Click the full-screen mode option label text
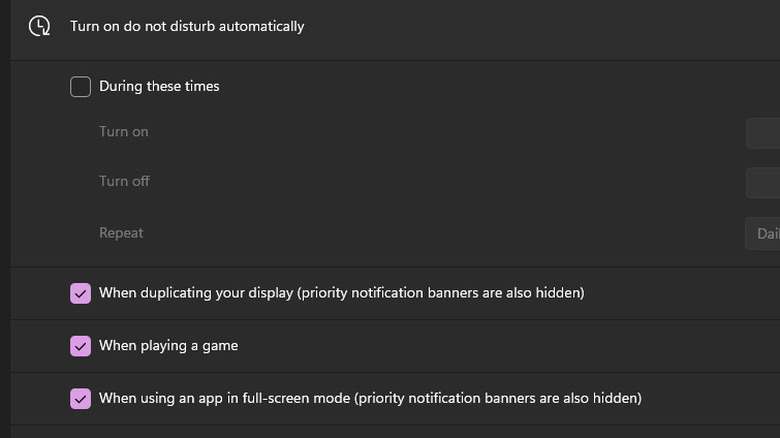This screenshot has width=780, height=438. click(370, 399)
